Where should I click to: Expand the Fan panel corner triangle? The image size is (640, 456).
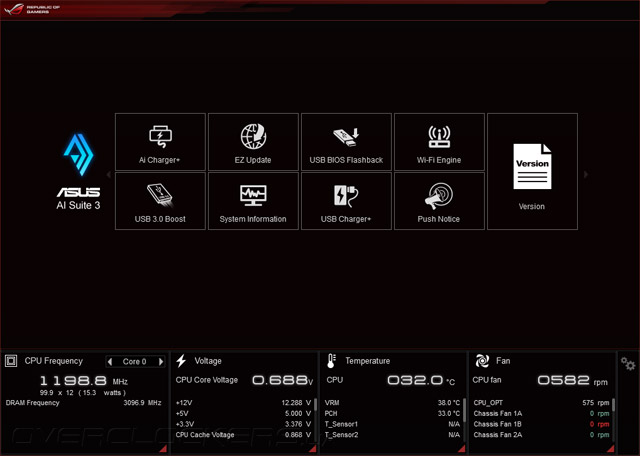(611, 449)
